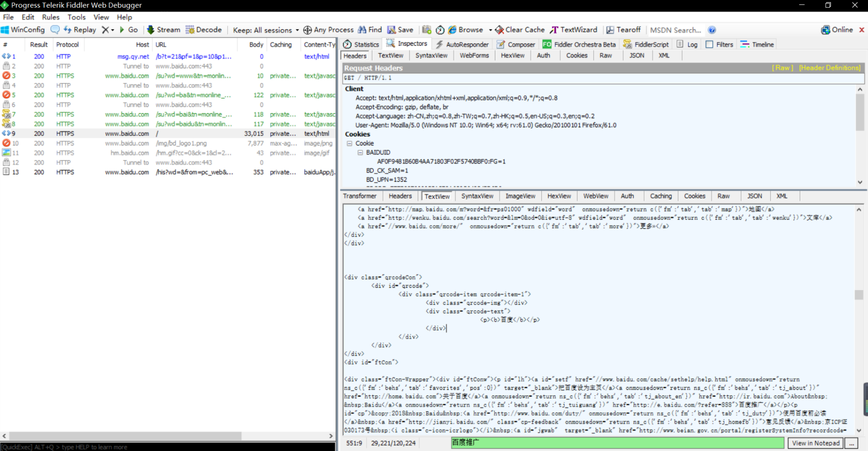Image resolution: width=868 pixels, height=451 pixels.
Task: Click the session 3 blocked icon
Action: [6, 76]
